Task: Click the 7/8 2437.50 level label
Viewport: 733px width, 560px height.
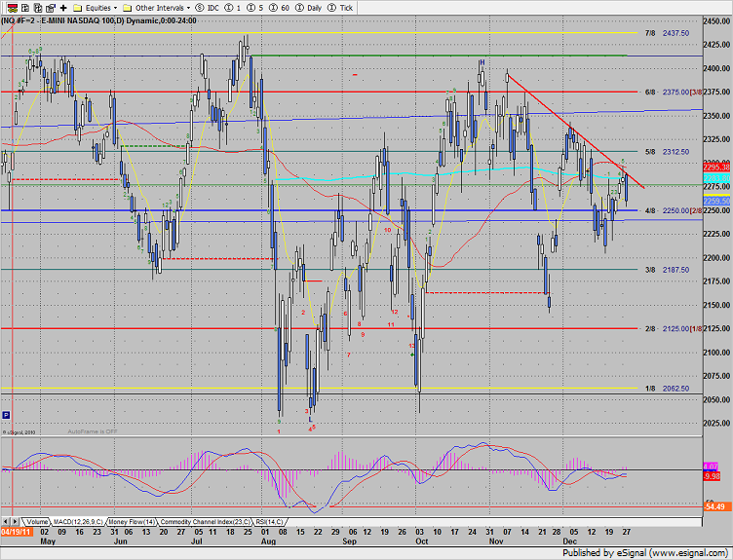Action: pyautogui.click(x=667, y=33)
